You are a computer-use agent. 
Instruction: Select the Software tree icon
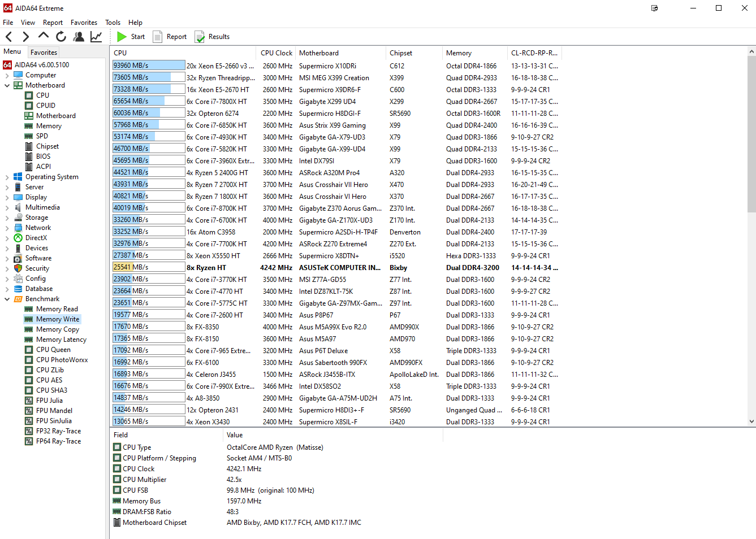[18, 258]
